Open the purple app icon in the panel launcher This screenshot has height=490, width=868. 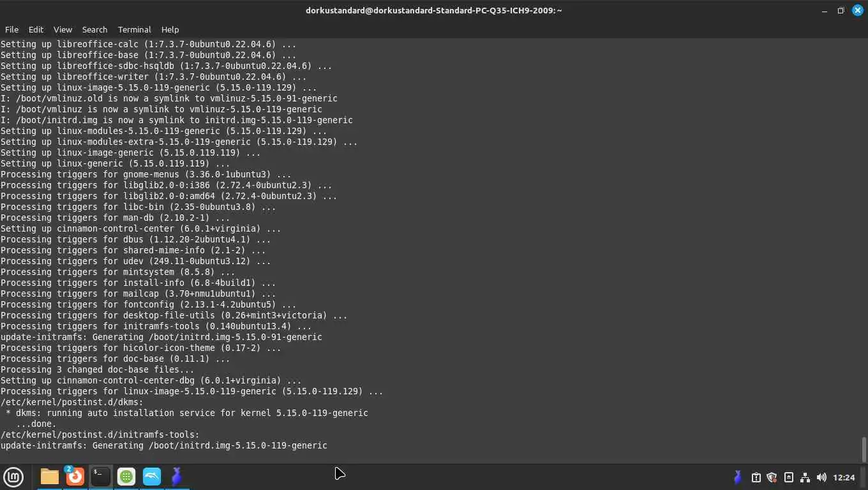[177, 477]
